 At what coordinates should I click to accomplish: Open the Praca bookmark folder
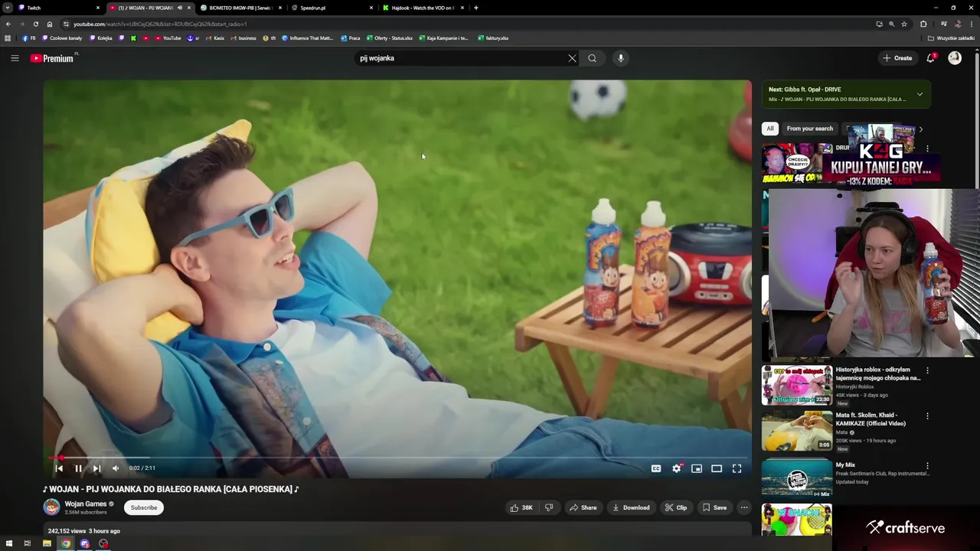coord(351,37)
